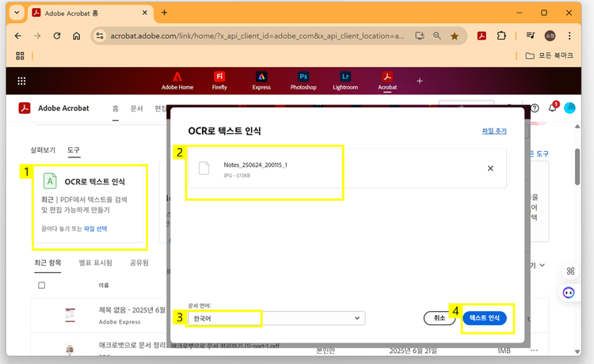Open the Adobe Express app shortcut

[261, 81]
